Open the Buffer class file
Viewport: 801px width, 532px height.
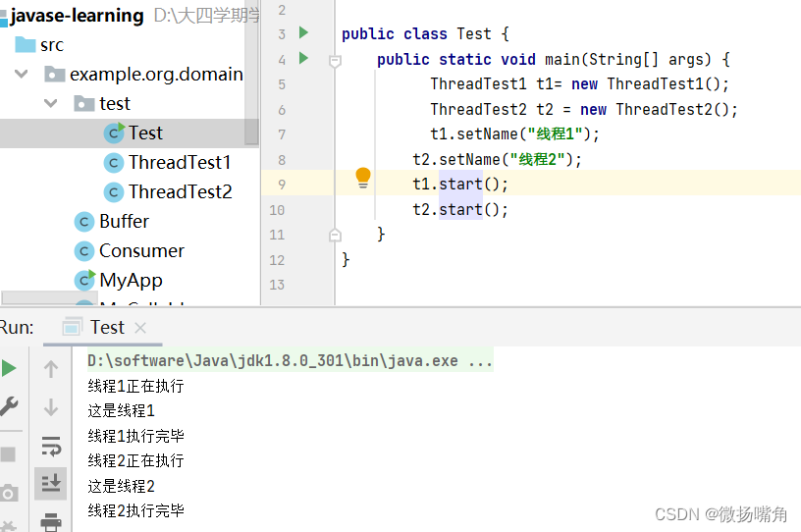pos(124,221)
